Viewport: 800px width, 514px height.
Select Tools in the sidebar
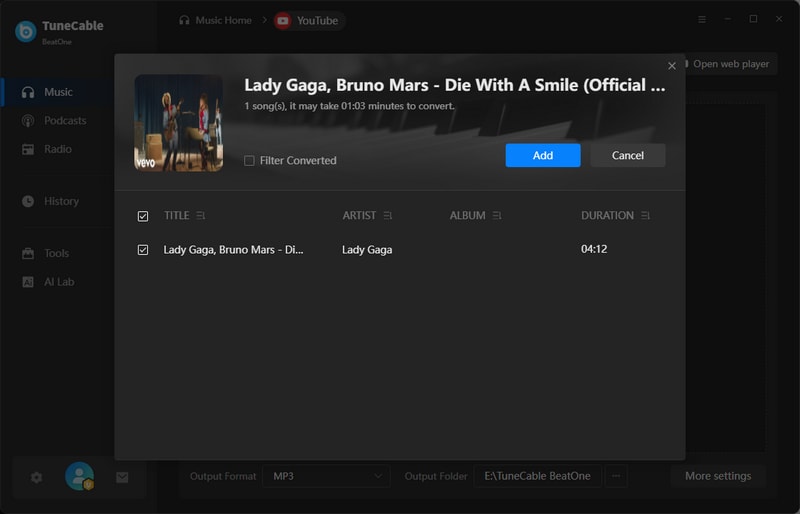(56, 253)
